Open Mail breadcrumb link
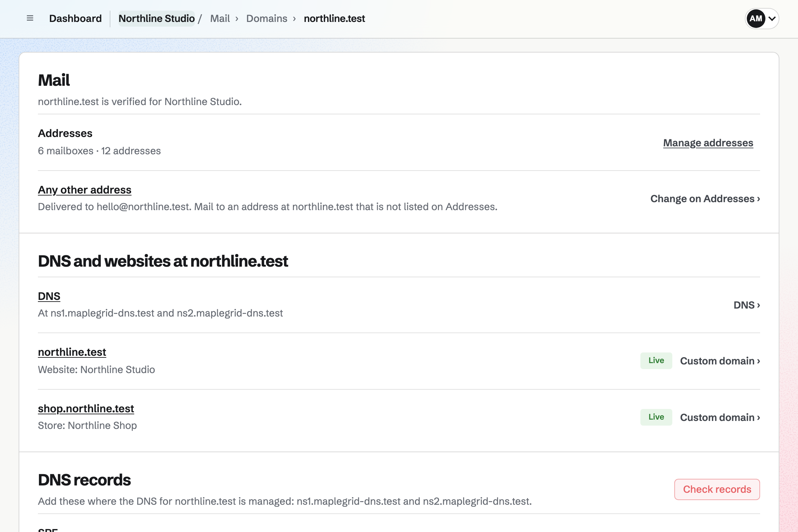 [220, 18]
